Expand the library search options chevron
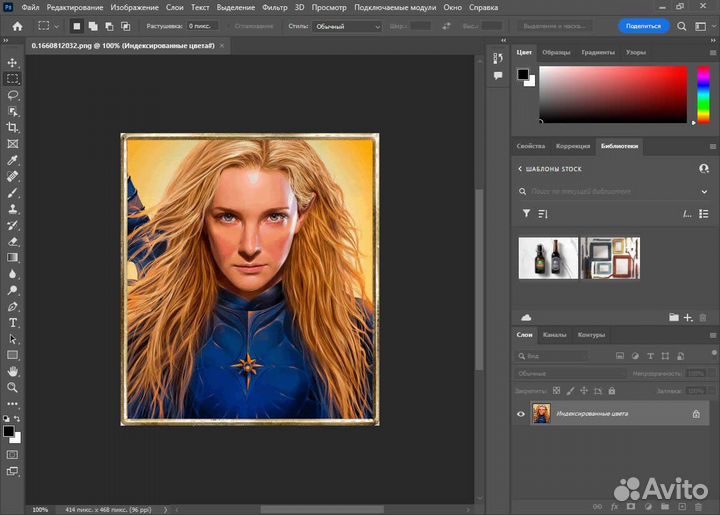The width and height of the screenshot is (720, 515). coord(704,191)
